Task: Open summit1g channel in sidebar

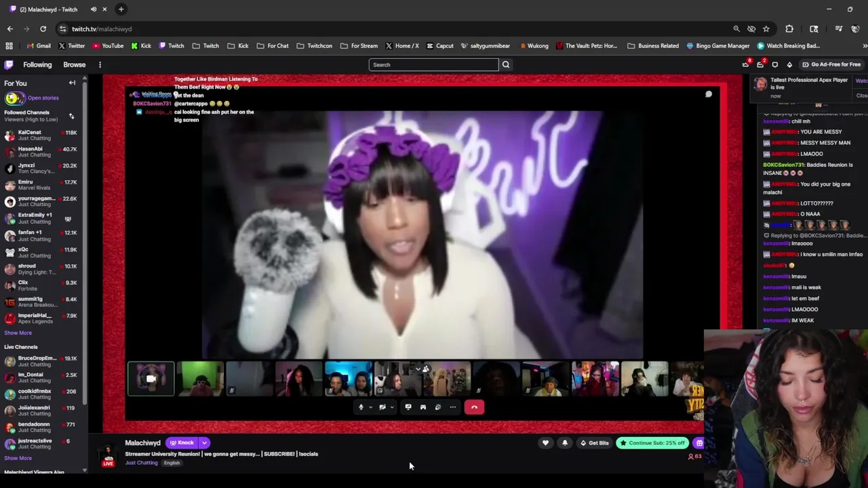Action: [x=41, y=302]
